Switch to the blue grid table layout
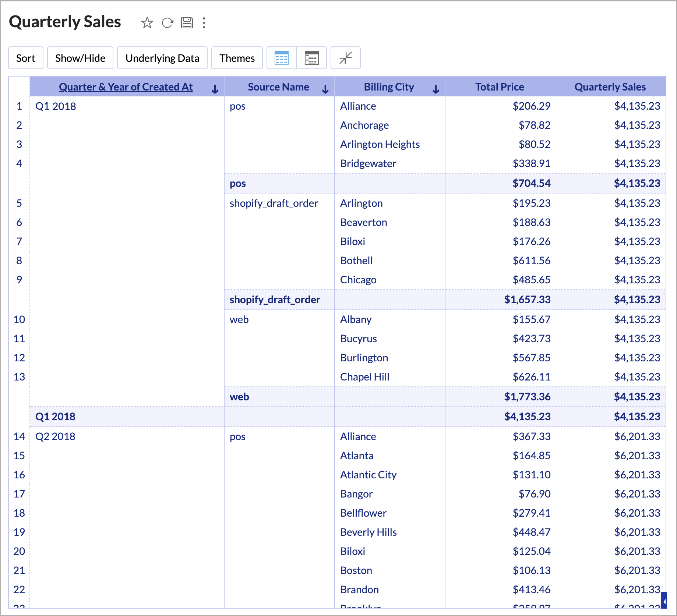 coord(282,58)
